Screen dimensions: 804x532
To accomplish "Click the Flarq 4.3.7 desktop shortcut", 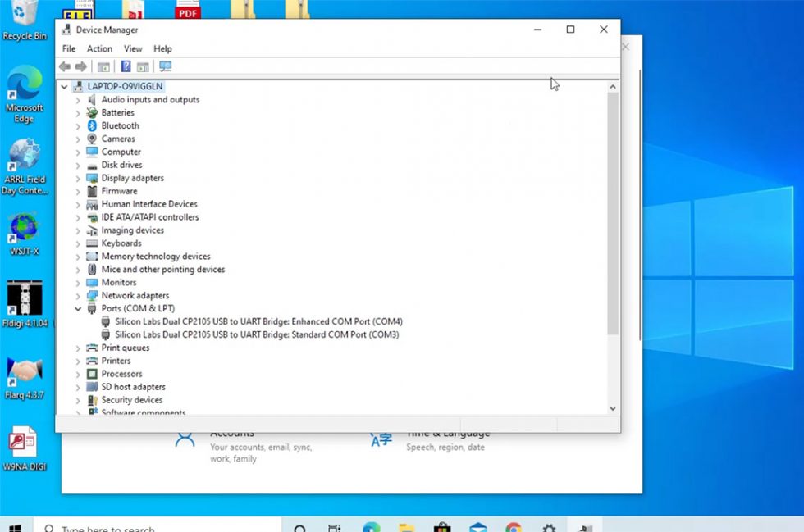I will pos(24,373).
